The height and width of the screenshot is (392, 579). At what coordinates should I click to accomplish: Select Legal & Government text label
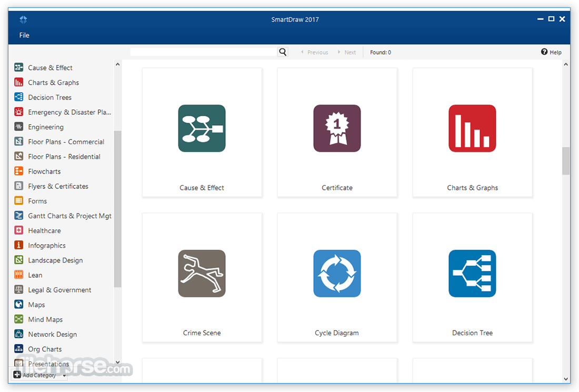[x=59, y=290]
